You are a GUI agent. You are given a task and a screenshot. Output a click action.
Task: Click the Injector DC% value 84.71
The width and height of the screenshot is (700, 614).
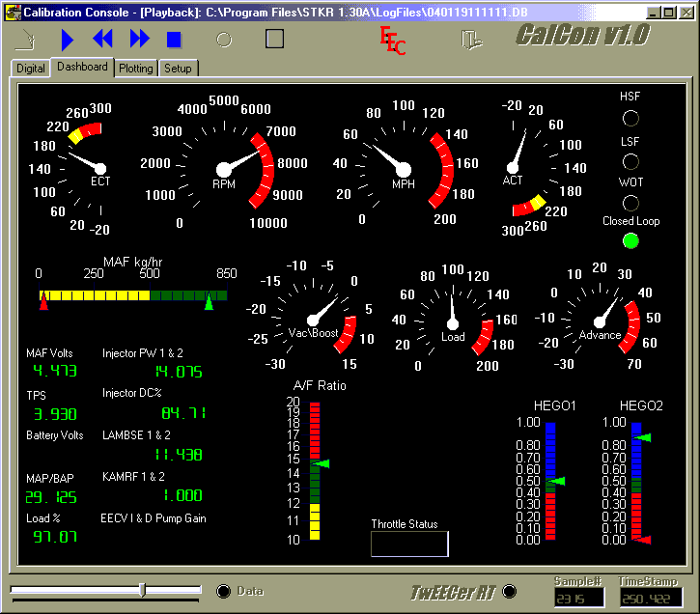[x=183, y=413]
